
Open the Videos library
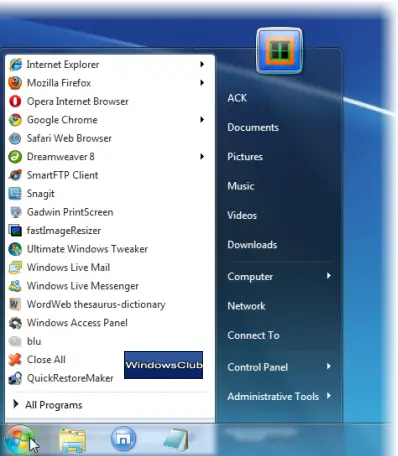242,215
